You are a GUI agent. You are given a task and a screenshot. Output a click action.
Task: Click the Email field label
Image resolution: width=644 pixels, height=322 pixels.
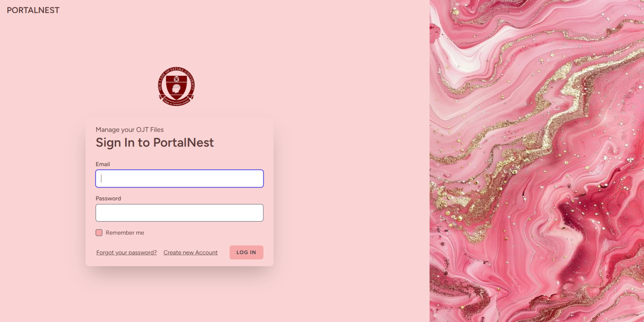[x=103, y=164]
